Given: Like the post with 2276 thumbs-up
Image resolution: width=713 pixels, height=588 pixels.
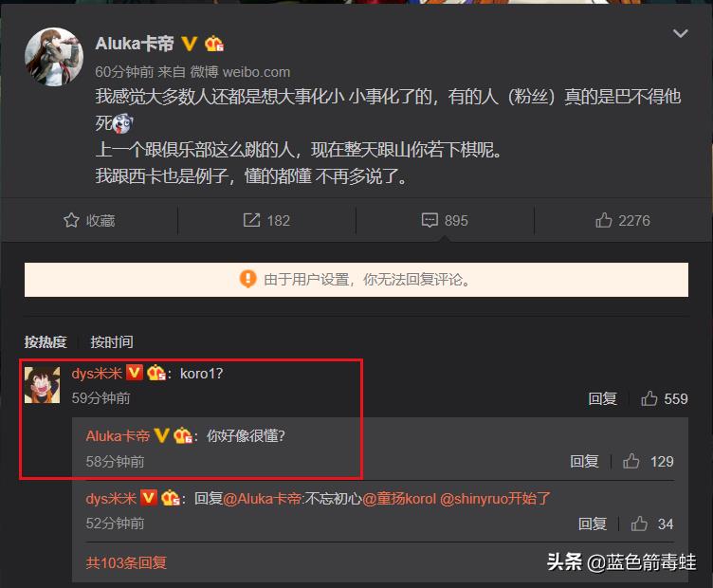Looking at the screenshot, I should coord(623,221).
